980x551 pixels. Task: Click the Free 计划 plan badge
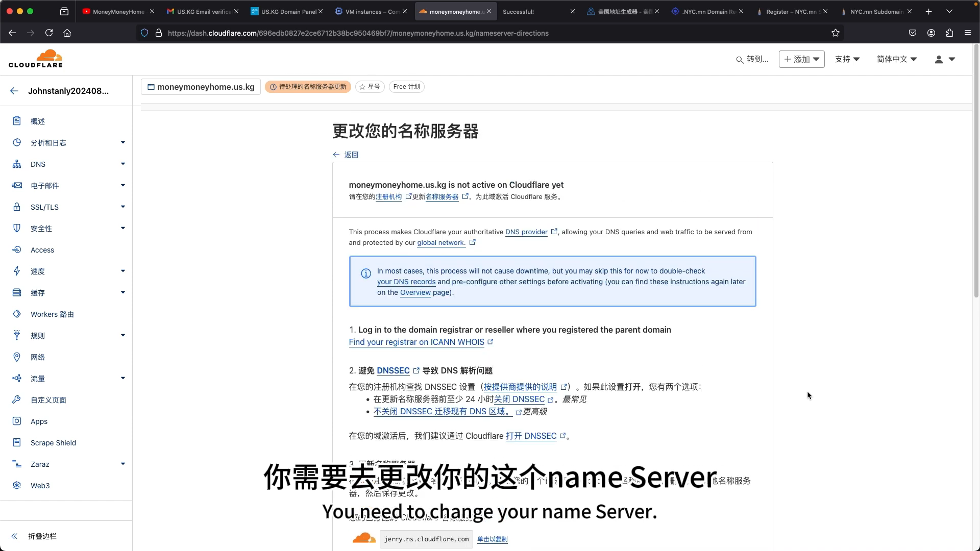pyautogui.click(x=406, y=87)
